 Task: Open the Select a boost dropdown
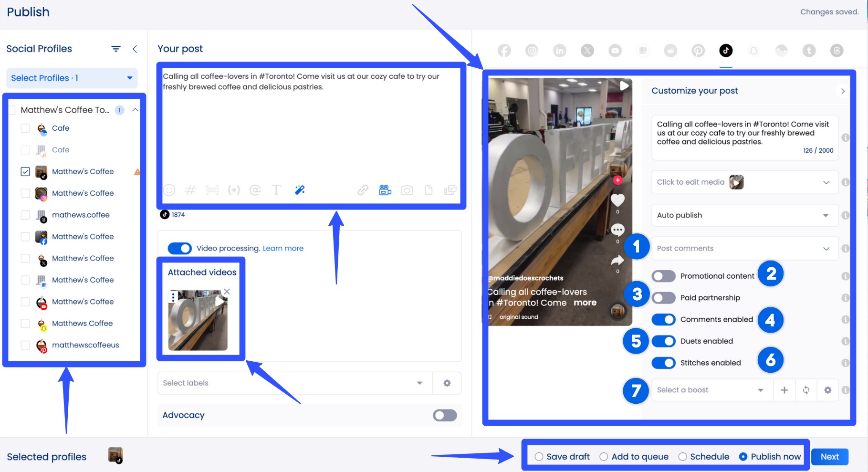pos(711,390)
